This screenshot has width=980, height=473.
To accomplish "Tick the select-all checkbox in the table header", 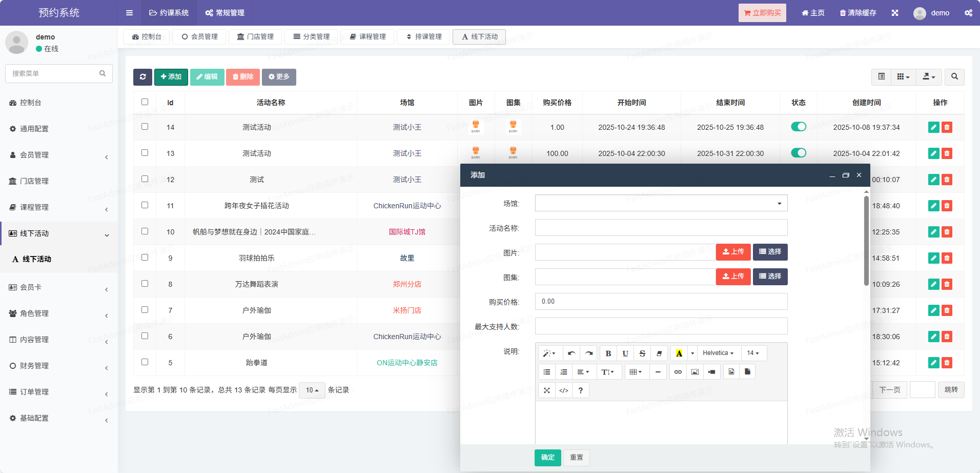I will click(145, 102).
